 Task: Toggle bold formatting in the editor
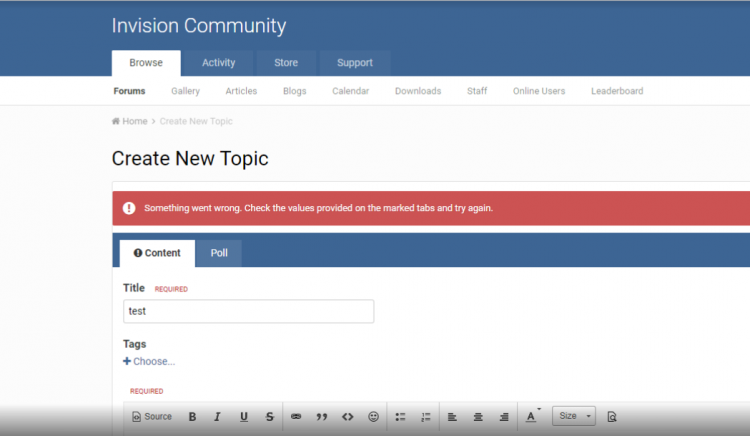(192, 417)
